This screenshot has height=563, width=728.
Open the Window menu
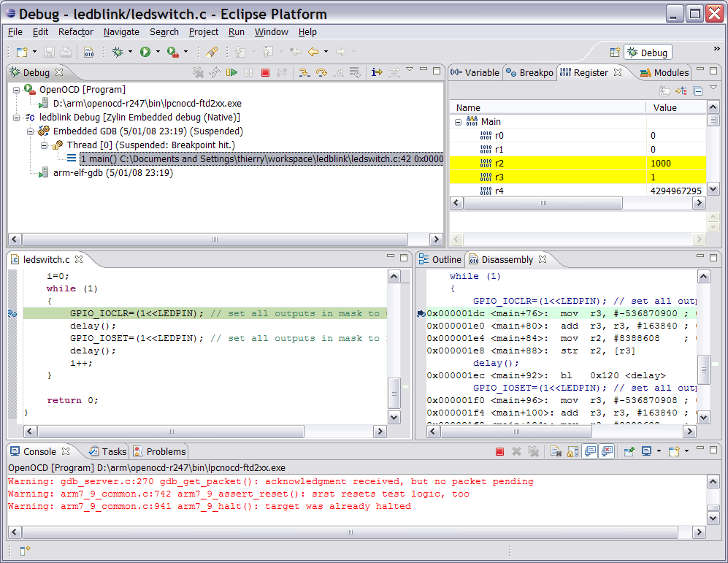(x=271, y=32)
